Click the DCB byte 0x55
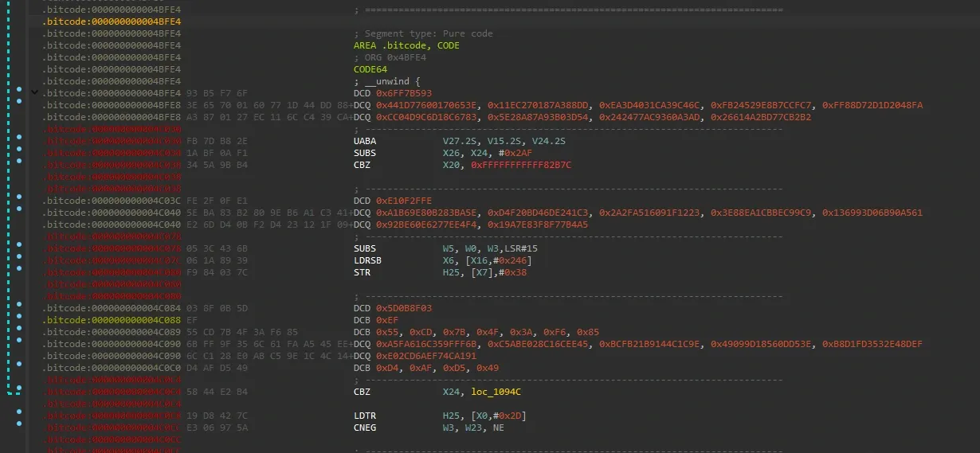The height and width of the screenshot is (453, 980). (x=387, y=332)
